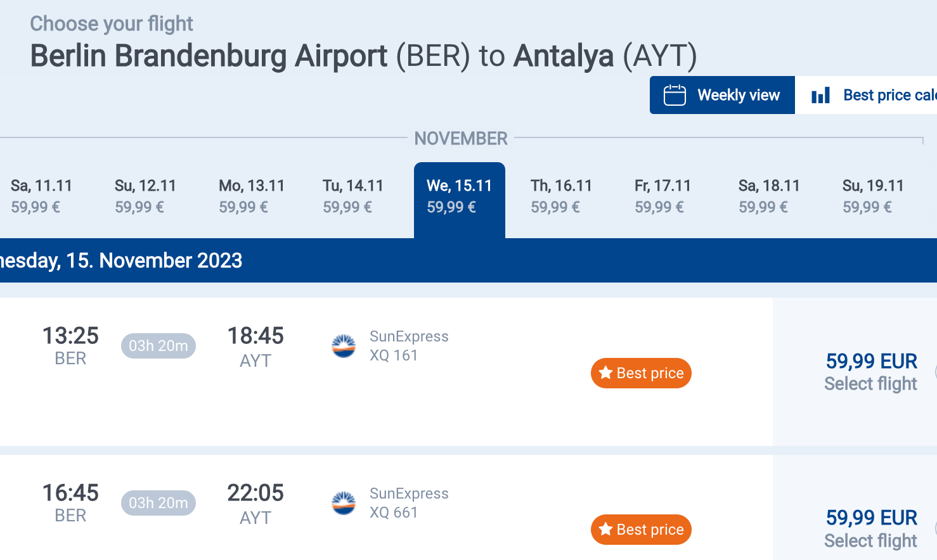Screen dimensions: 937x560
Task: Click the selected We, 15.11 date
Action: (x=459, y=196)
